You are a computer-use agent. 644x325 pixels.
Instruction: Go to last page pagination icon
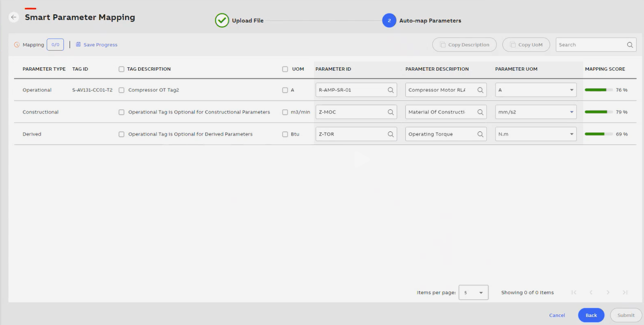click(x=625, y=292)
